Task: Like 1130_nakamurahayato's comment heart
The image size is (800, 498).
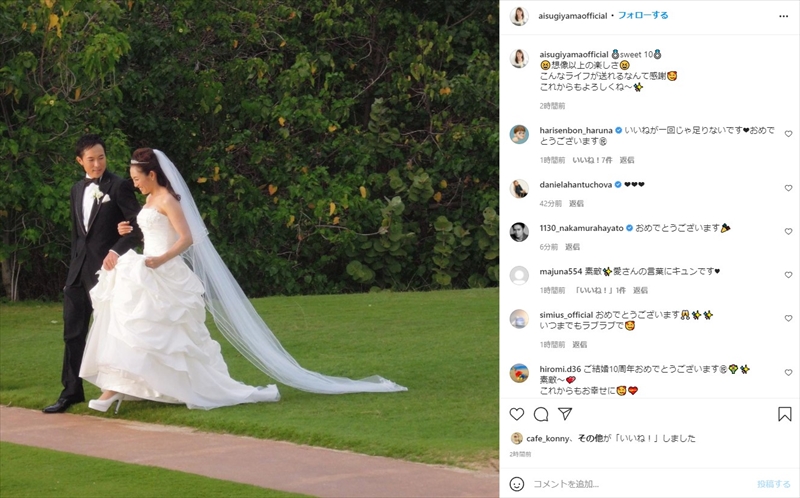Action: pos(788,231)
